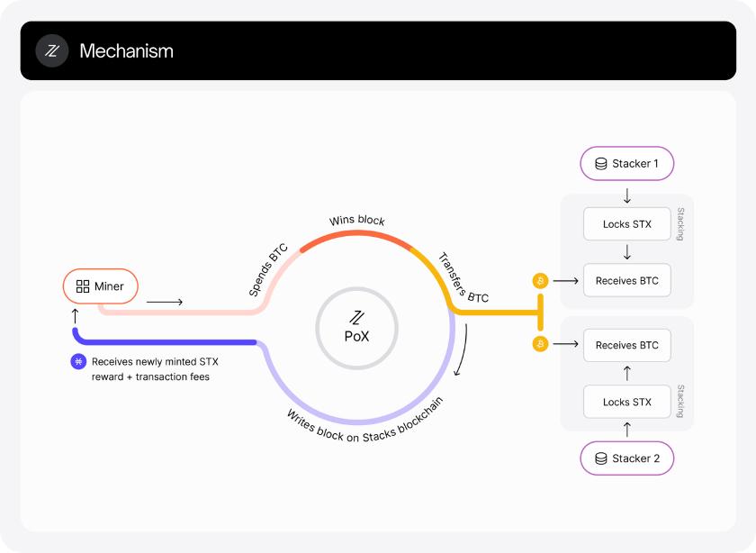Select the Miner node
This screenshot has height=553, width=756.
pyautogui.click(x=100, y=286)
